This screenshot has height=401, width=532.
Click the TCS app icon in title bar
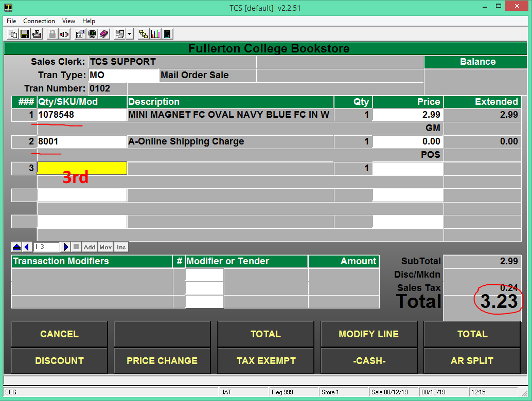coord(8,8)
